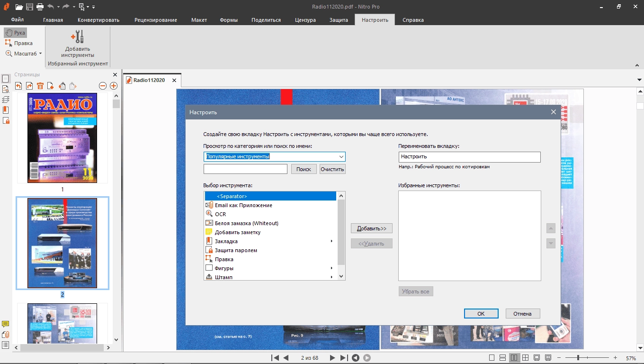Click the Добавить>> button
Viewport: 644px width, 364px height.
tap(372, 228)
